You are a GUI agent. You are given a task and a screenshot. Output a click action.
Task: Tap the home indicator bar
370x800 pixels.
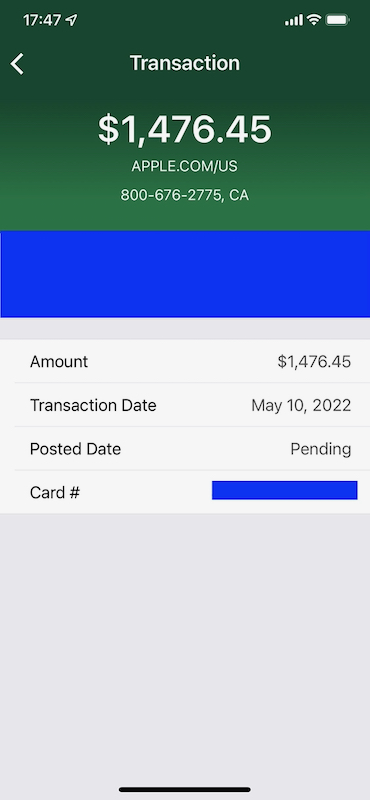[185, 789]
